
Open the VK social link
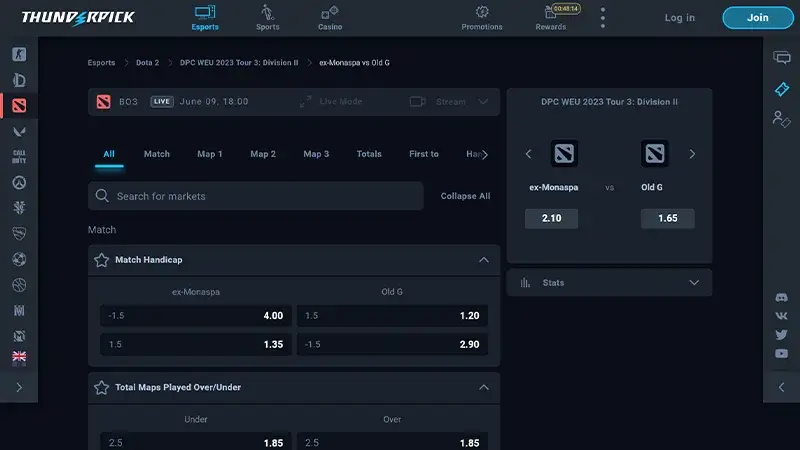(781, 316)
